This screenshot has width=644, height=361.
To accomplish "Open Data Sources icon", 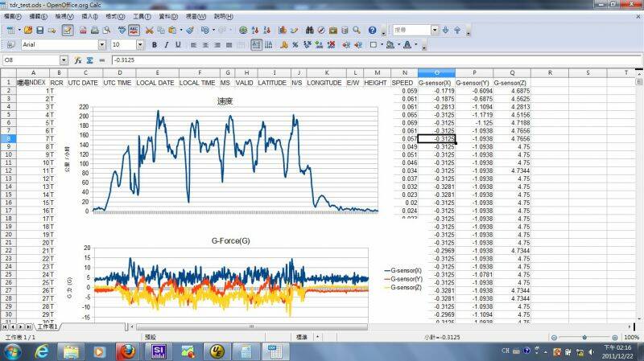I will [345, 31].
